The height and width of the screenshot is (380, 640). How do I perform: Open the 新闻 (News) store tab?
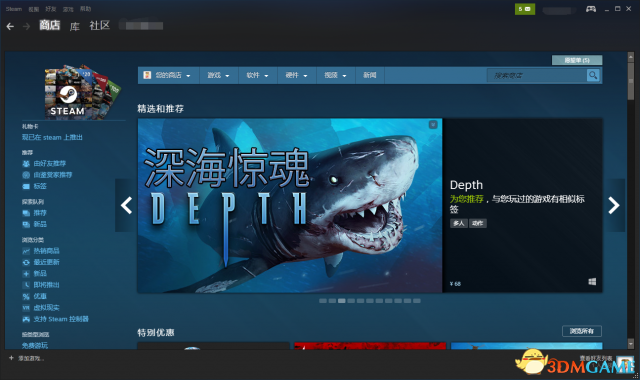point(370,75)
